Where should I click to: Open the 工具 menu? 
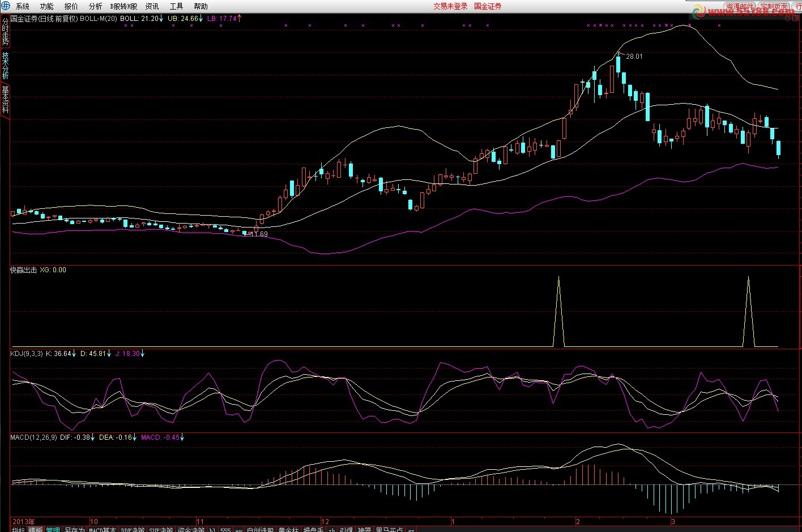click(176, 6)
